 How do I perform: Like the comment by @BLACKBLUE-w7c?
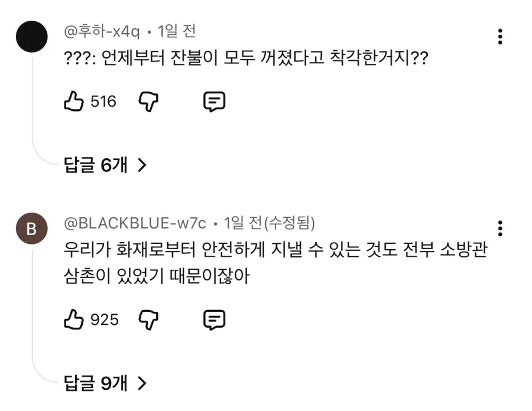(73, 319)
